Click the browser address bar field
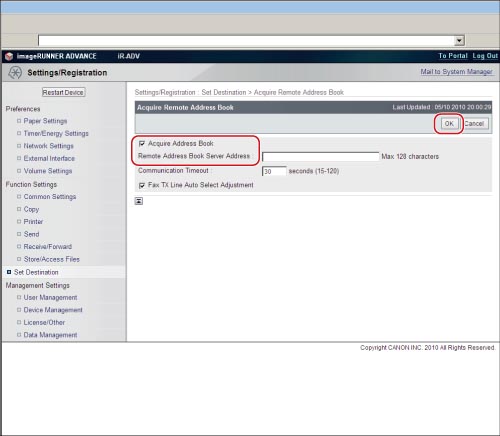This screenshot has height=436, width=500. pyautogui.click(x=247, y=41)
